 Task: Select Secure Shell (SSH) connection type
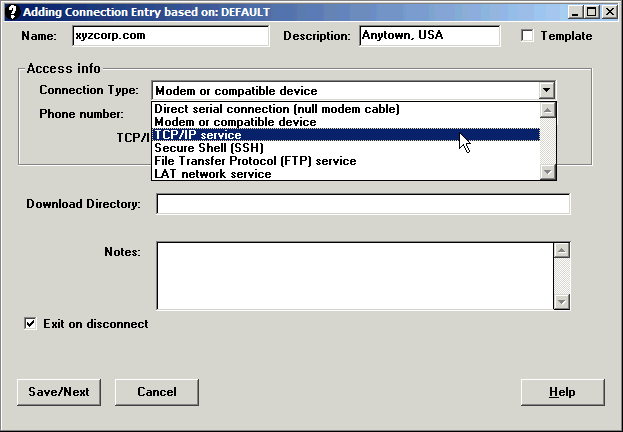point(208,147)
